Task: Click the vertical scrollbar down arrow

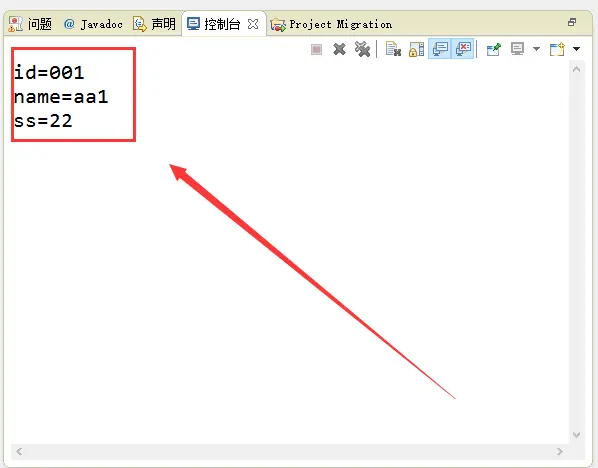Action: tap(576, 435)
